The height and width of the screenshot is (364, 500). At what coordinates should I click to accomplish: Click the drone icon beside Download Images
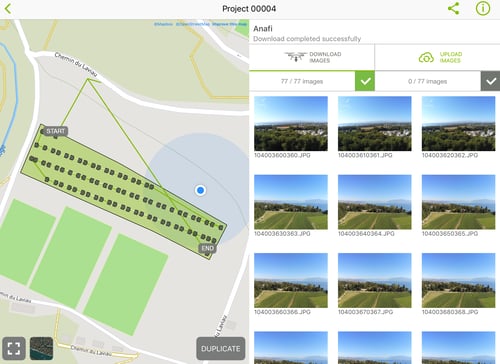295,57
